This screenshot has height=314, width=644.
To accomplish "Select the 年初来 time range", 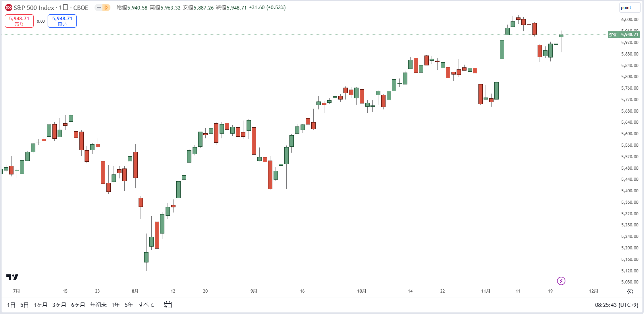I will tap(98, 305).
